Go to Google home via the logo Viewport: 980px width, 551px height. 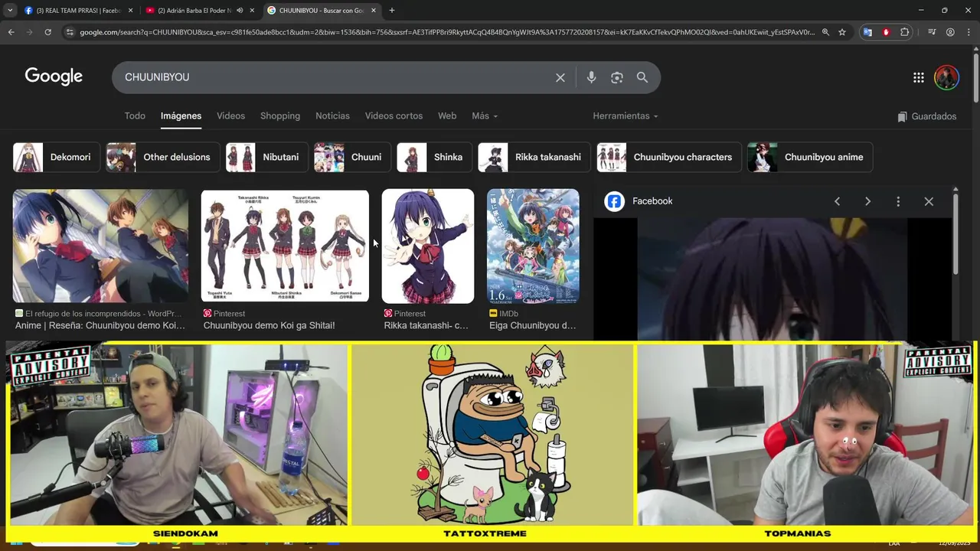(54, 77)
